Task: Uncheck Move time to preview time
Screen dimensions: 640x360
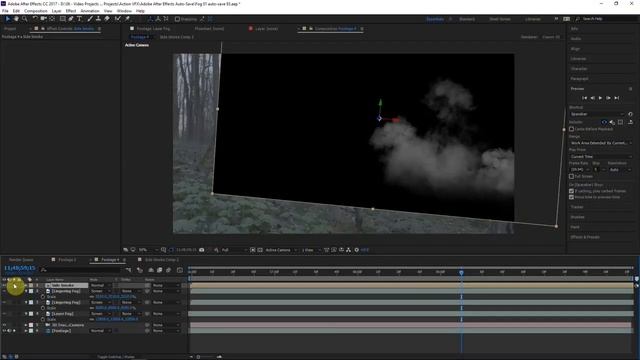Action: coord(571,197)
